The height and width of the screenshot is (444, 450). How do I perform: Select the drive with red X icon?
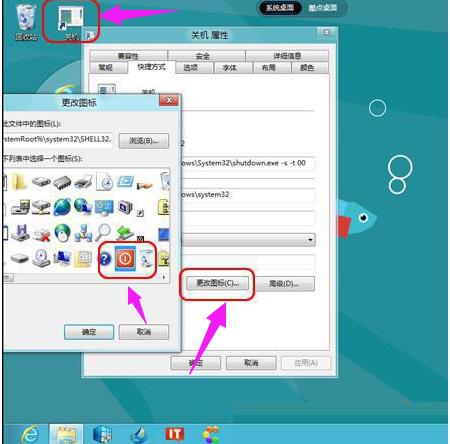tap(41, 235)
